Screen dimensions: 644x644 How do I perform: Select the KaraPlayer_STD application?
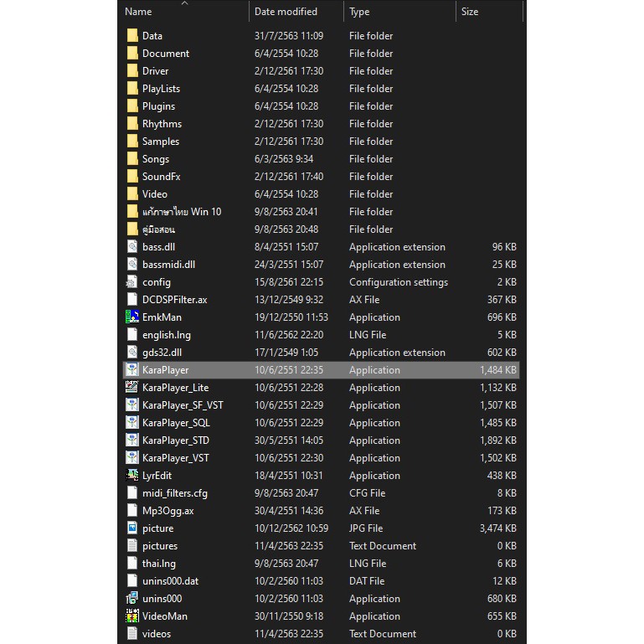pyautogui.click(x=175, y=440)
